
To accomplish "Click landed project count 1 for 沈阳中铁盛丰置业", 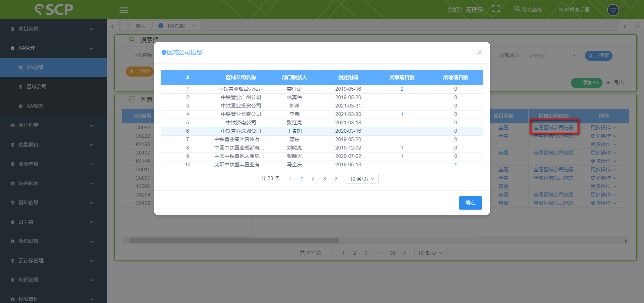I will click(455, 165).
